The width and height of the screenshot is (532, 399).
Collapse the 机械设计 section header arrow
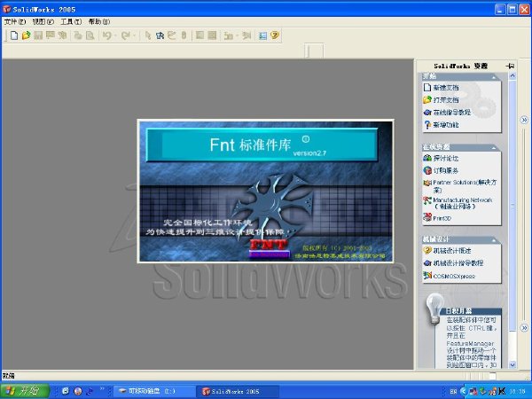click(494, 240)
